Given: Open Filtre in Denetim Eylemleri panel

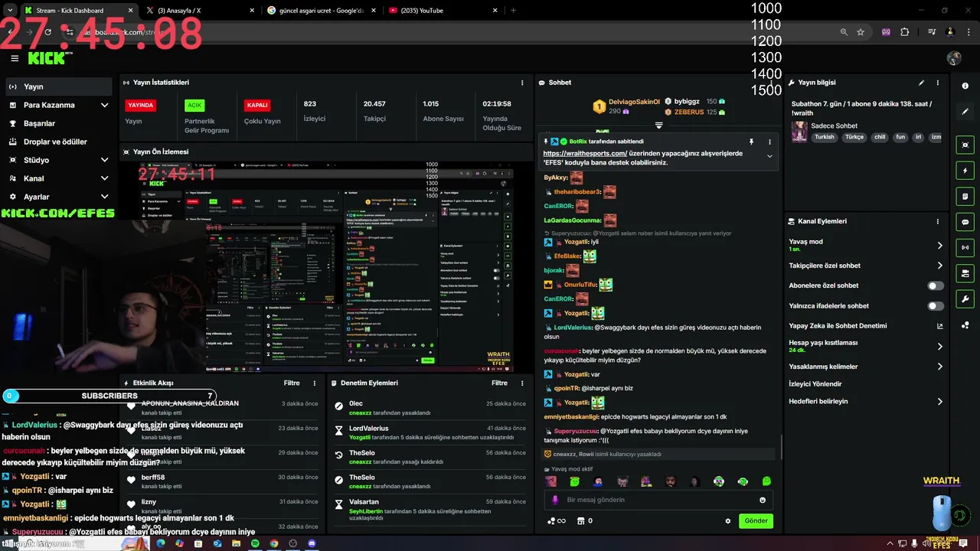Looking at the screenshot, I should [x=500, y=383].
